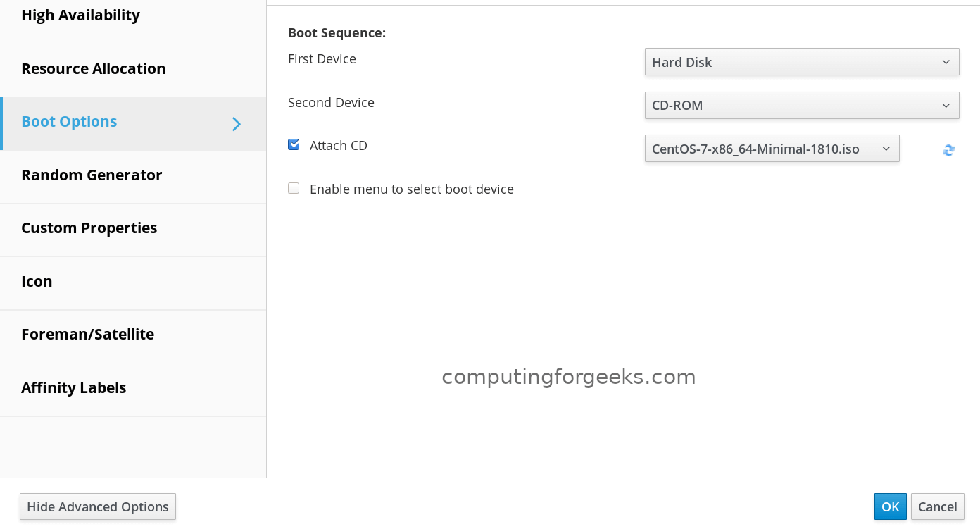Uncheck the Attach CD checkbox

pyautogui.click(x=294, y=145)
